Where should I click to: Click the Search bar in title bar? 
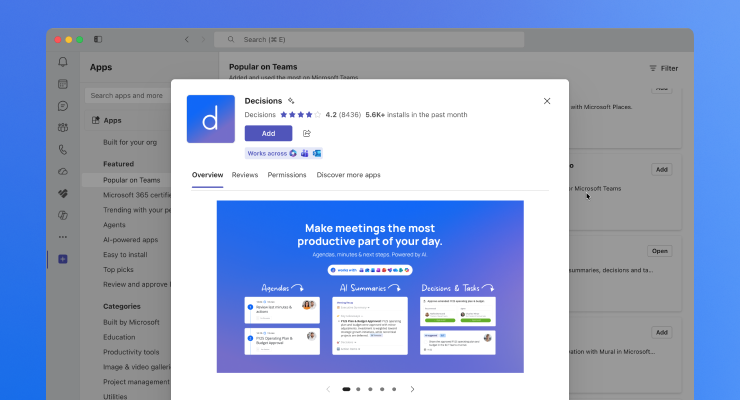(369, 40)
